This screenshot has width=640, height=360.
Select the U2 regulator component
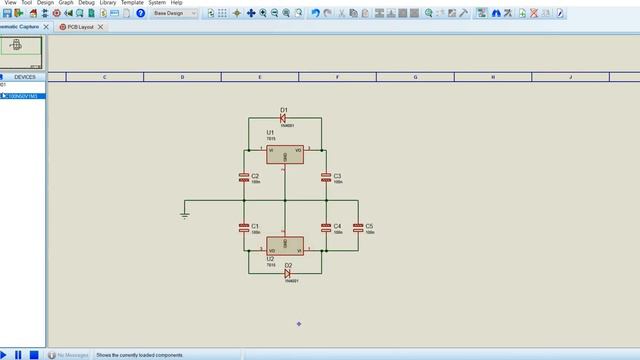[x=285, y=246]
